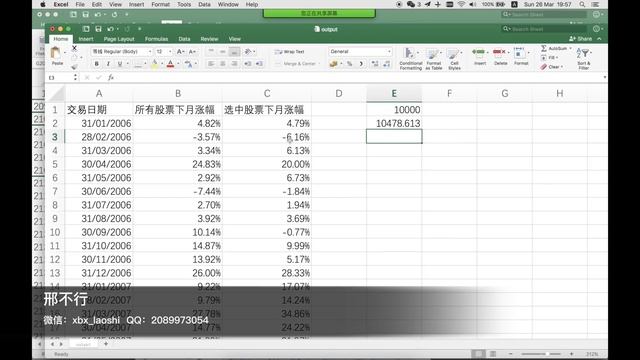The height and width of the screenshot is (360, 640).
Task: Align cell text to the left
Action: (x=211, y=64)
